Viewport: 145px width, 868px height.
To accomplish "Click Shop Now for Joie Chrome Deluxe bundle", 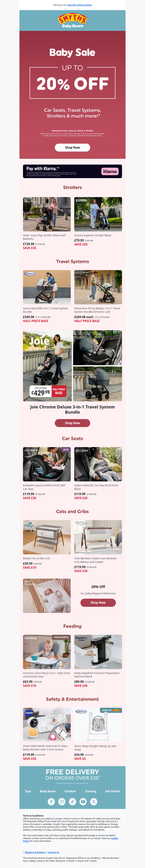I will coord(72,423).
